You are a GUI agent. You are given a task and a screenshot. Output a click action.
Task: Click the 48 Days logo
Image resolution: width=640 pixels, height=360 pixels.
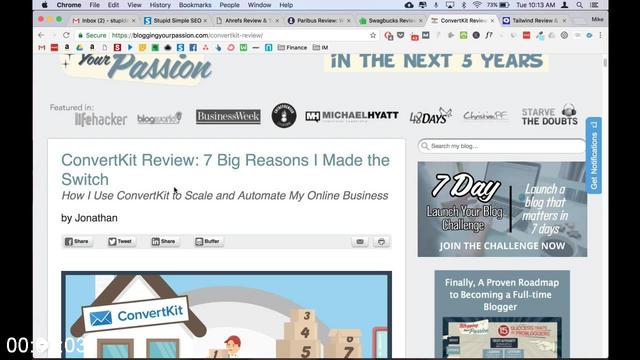[431, 116]
